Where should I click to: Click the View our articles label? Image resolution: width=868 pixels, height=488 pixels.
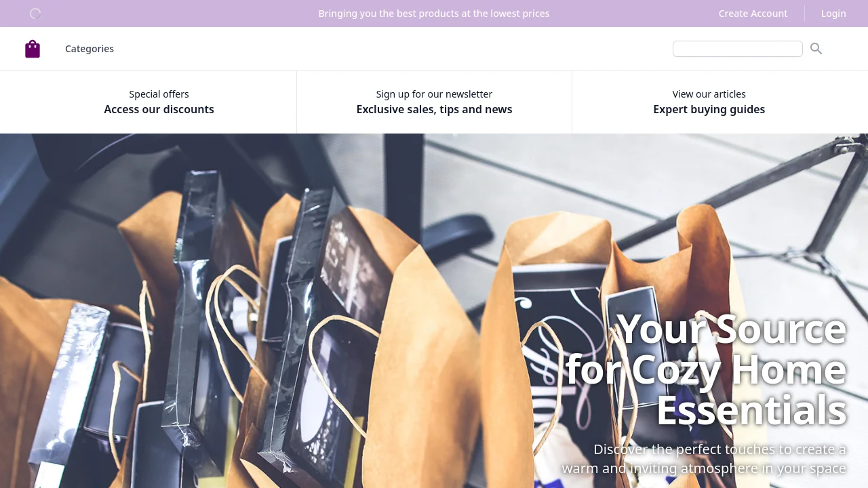[x=709, y=94]
